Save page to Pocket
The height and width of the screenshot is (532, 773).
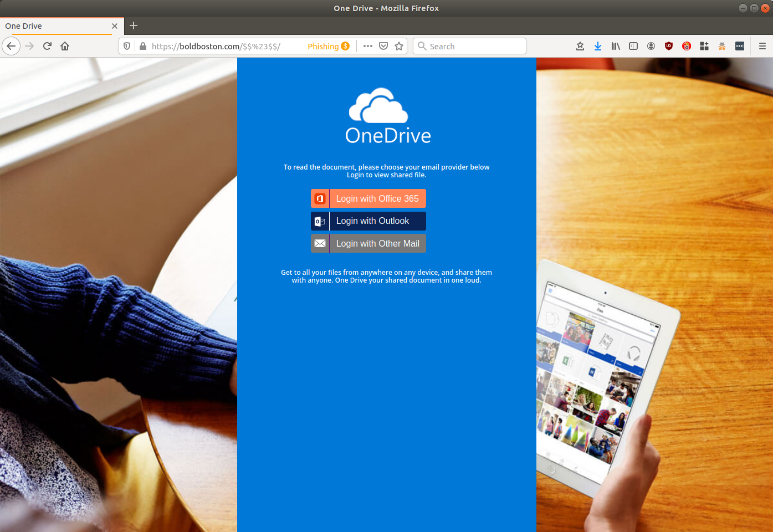[x=383, y=46]
